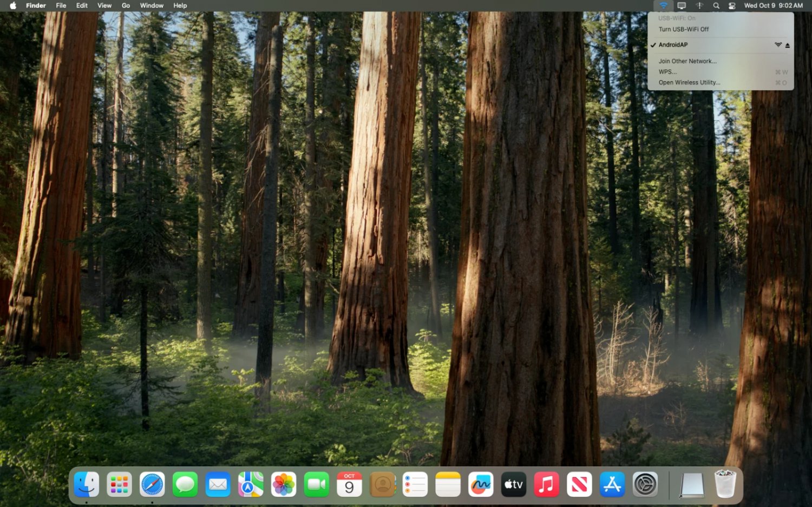The height and width of the screenshot is (507, 812).
Task: Open News from the Dock
Action: point(579,484)
